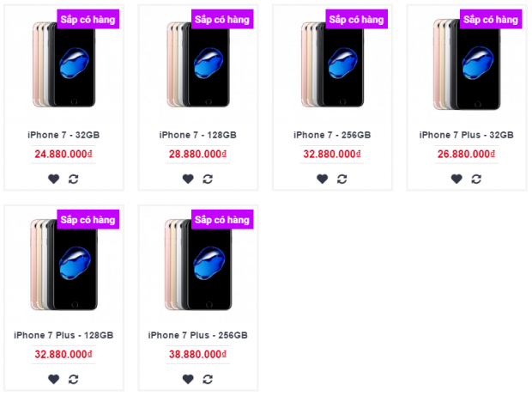This screenshot has width=532, height=396.
Task: Compare iPhone 7 - 128GB using refresh icon
Action: coord(208,179)
